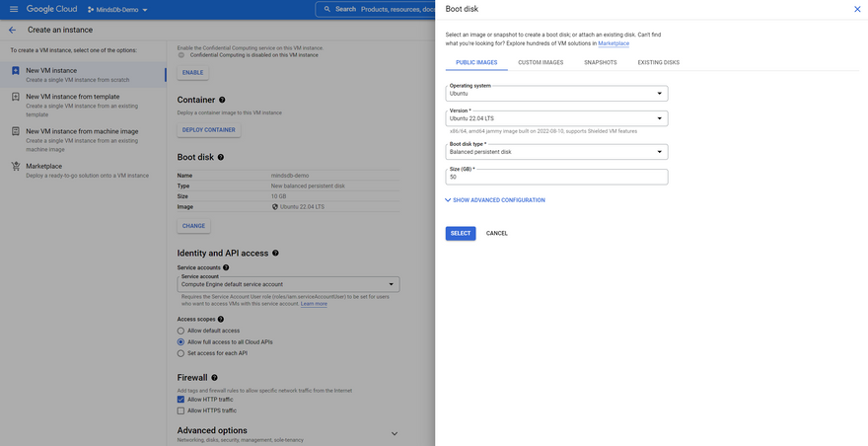Click the Size (GB) input field
This screenshot has width=868, height=446.
point(557,177)
